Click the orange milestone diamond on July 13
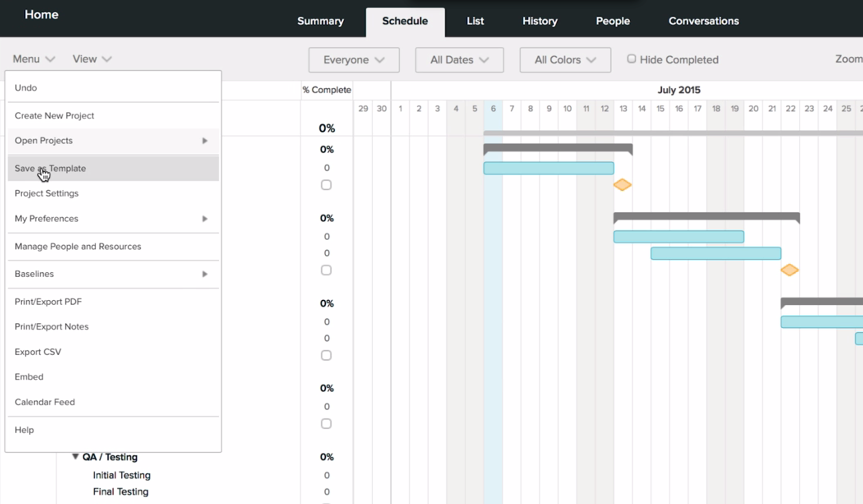Viewport: 863px width, 504px height. click(622, 185)
